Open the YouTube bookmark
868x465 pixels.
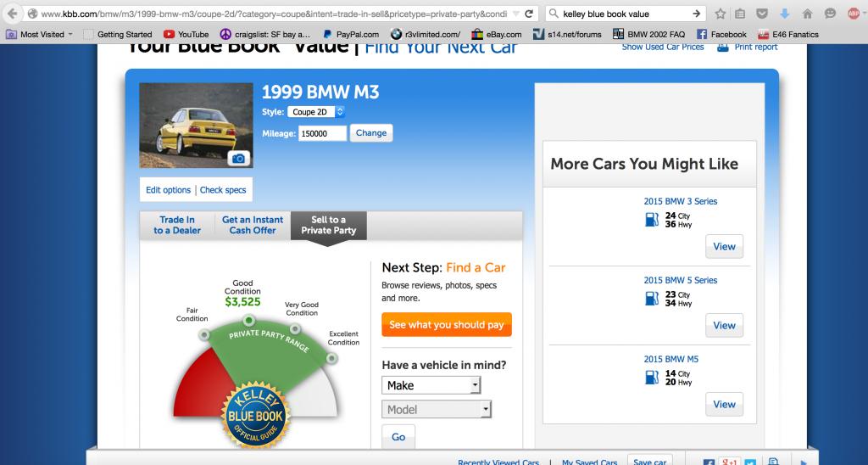(x=186, y=34)
